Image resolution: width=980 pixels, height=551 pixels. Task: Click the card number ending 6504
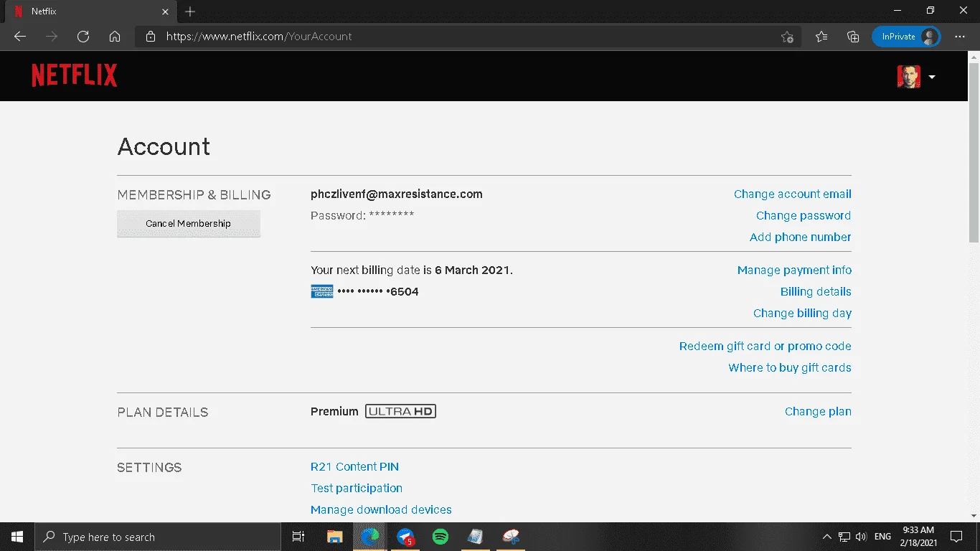(x=378, y=291)
